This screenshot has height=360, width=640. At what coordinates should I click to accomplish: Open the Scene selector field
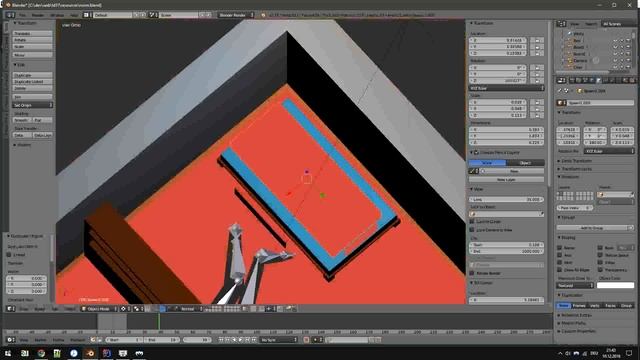tap(178, 15)
